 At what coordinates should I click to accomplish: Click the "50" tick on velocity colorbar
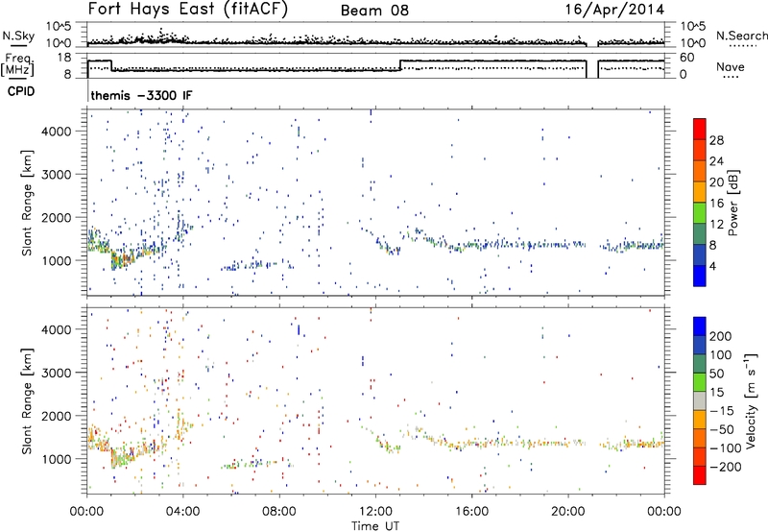click(716, 374)
